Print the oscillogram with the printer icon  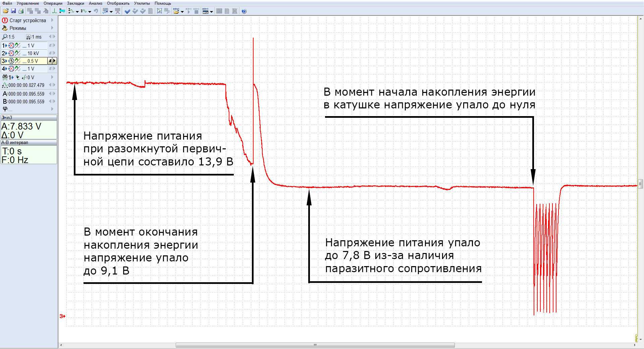point(21,11)
